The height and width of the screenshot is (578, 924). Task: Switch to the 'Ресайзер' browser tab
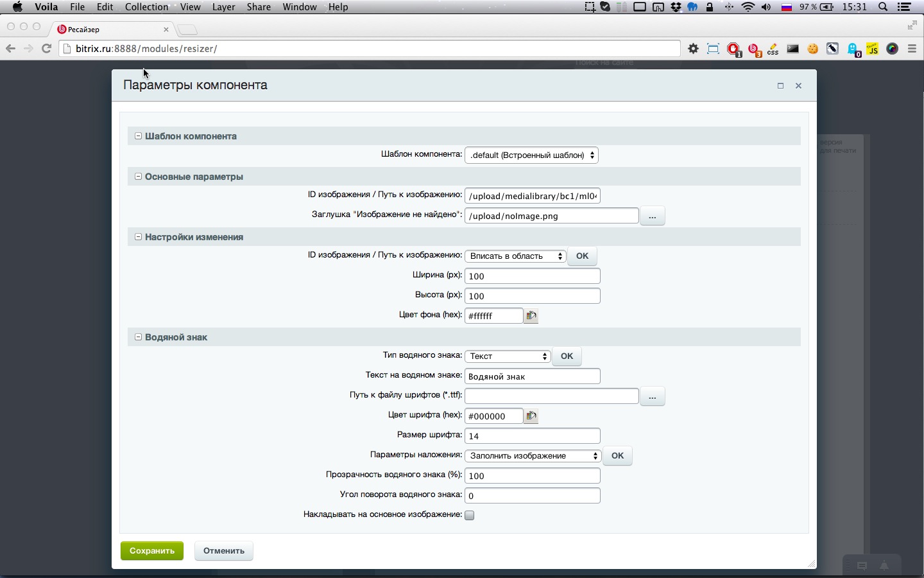pos(112,30)
